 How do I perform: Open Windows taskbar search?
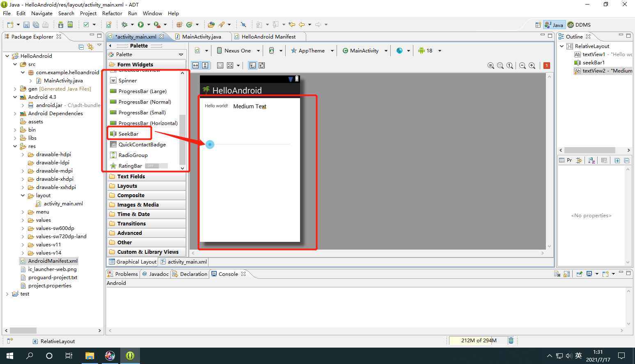pyautogui.click(x=30, y=356)
